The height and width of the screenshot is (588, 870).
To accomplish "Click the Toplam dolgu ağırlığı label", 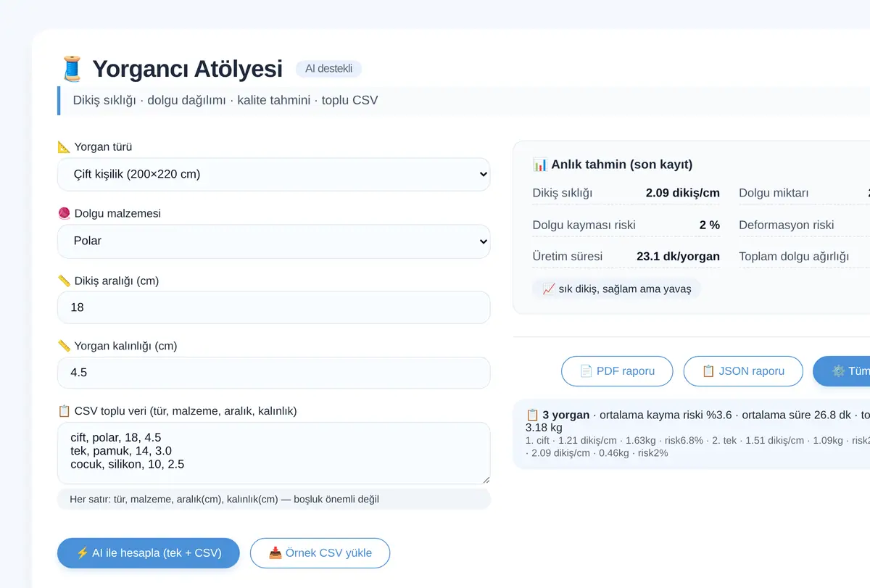I will [794, 257].
